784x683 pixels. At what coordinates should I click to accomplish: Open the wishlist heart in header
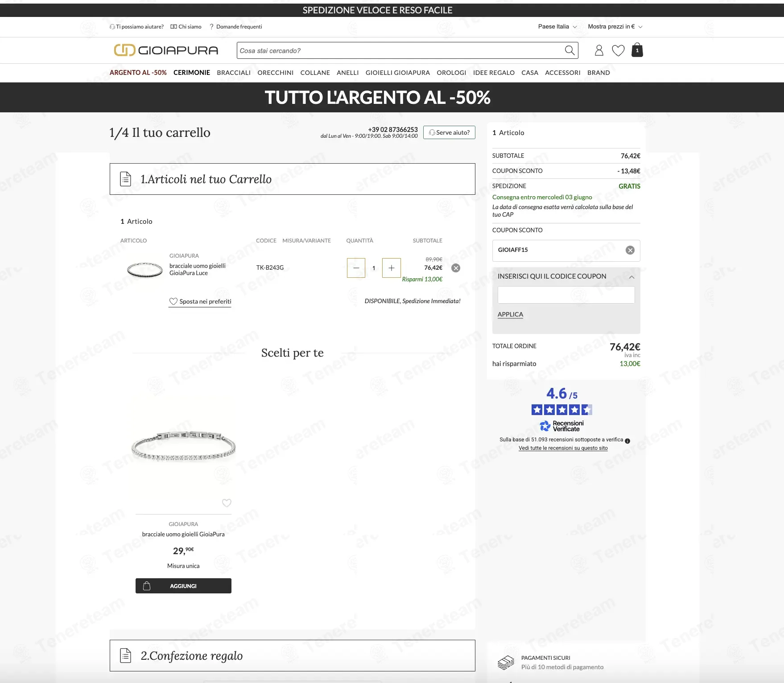[618, 50]
